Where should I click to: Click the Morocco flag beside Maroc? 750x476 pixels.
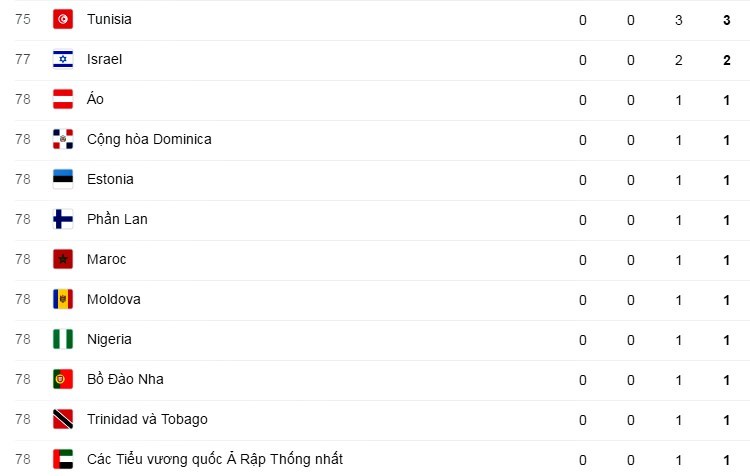click(x=63, y=259)
